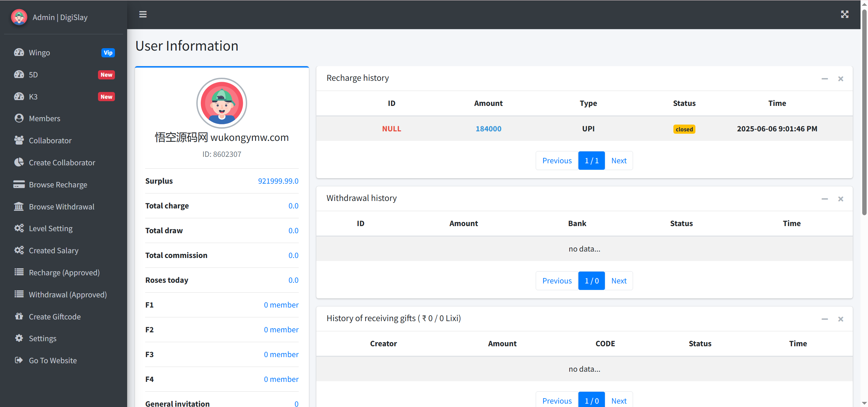
Task: Open Level Setting in sidebar
Action: tap(51, 228)
